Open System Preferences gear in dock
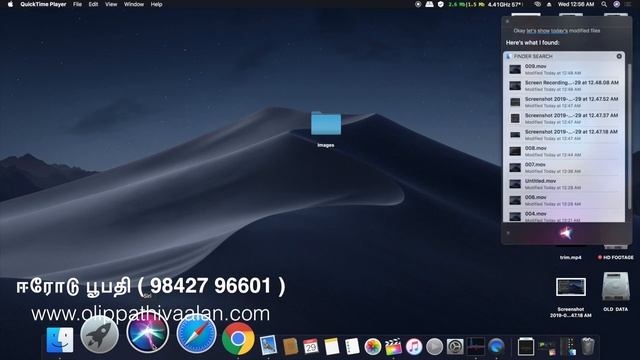640x360 pixels. [x=455, y=347]
